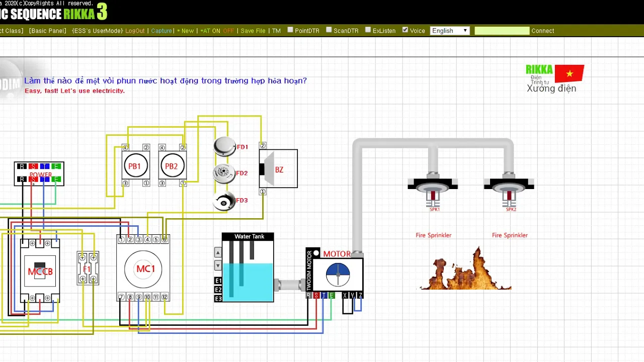The width and height of the screenshot is (644, 362).
Task: Click the fire flames image
Action: 465,269
